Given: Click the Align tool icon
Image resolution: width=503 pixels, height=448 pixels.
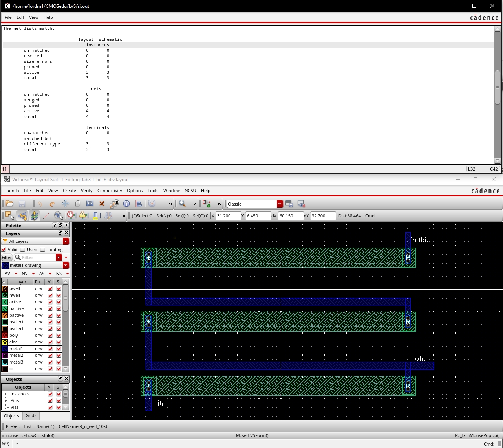Looking at the screenshot, I should coord(139,204).
